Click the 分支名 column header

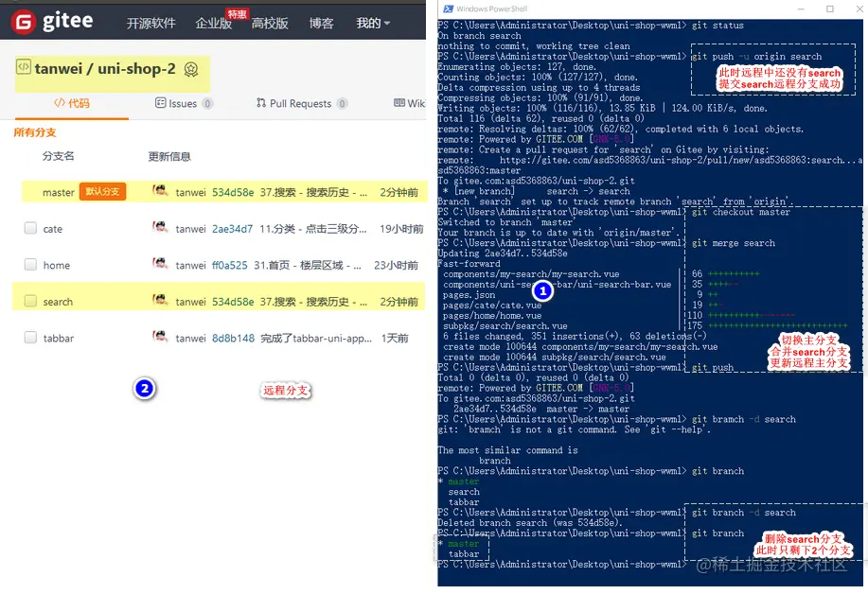click(58, 156)
